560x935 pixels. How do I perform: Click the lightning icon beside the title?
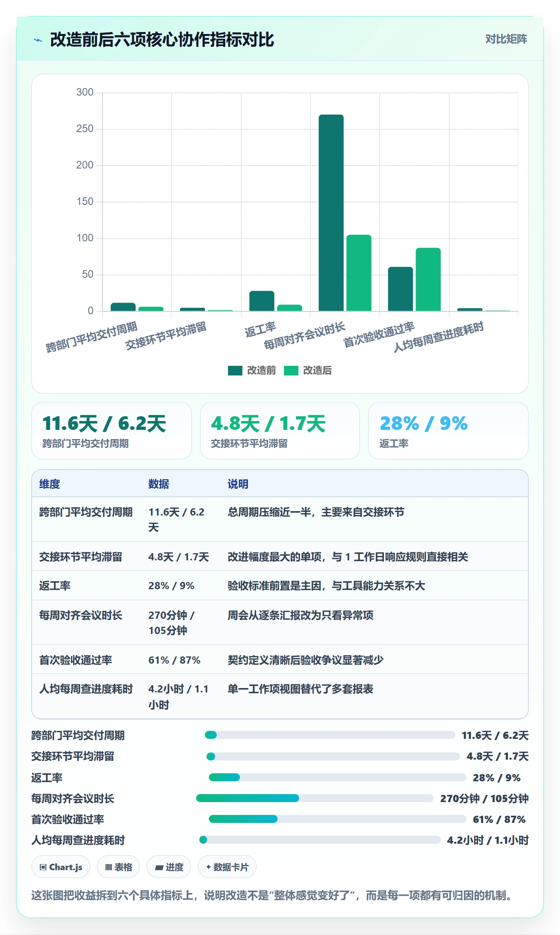pos(38,40)
